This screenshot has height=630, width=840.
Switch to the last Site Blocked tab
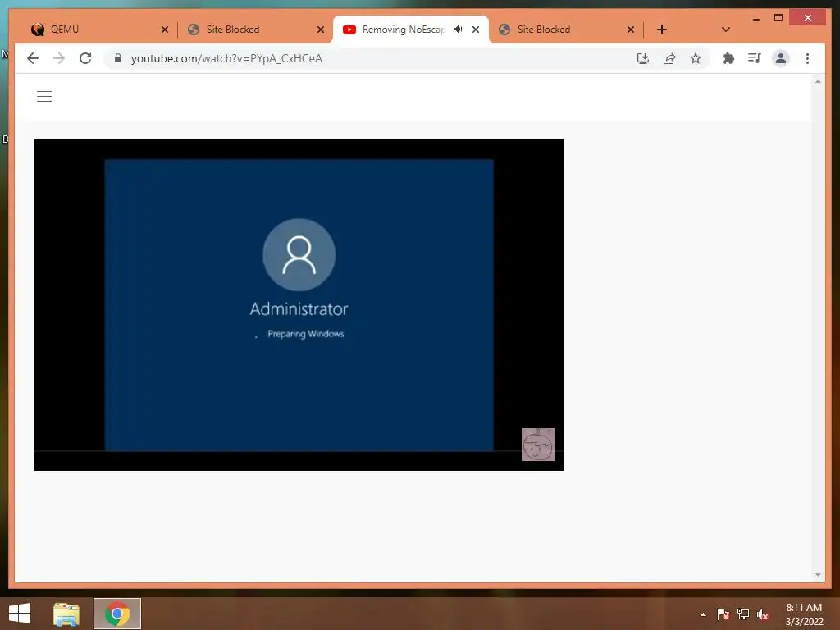point(565,30)
